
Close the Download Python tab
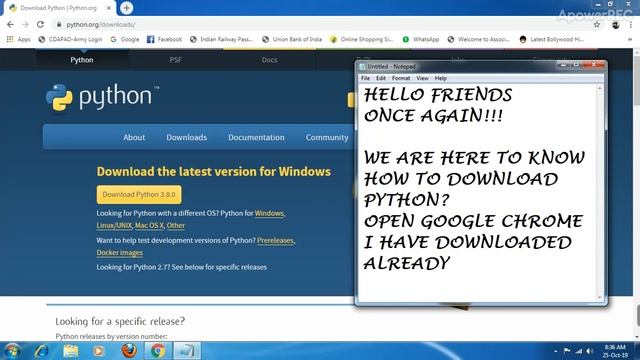tap(109, 8)
